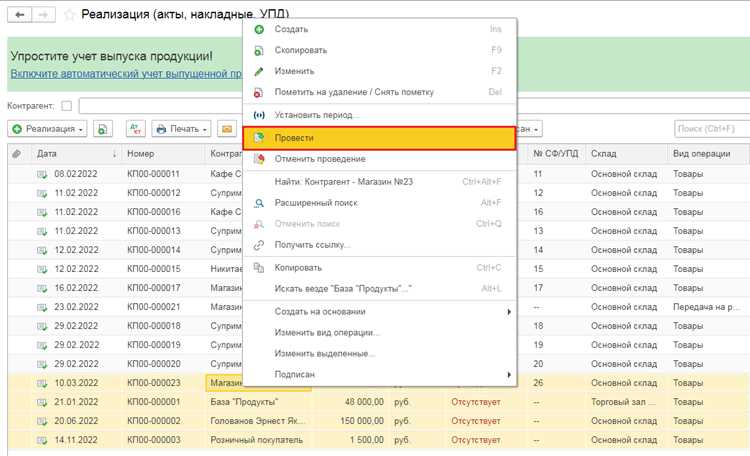The width and height of the screenshot is (750, 456).
Task: Select number cell КП00-000020
Action: coord(154,364)
